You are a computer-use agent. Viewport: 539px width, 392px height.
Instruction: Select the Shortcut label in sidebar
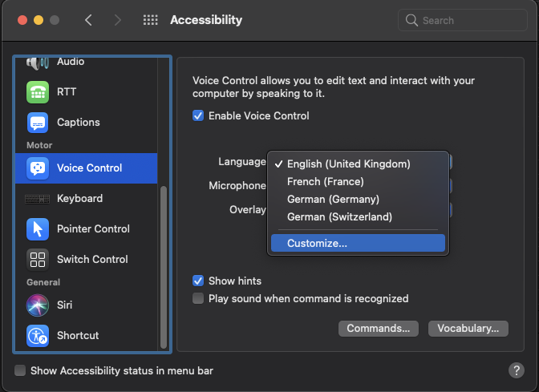coord(78,336)
